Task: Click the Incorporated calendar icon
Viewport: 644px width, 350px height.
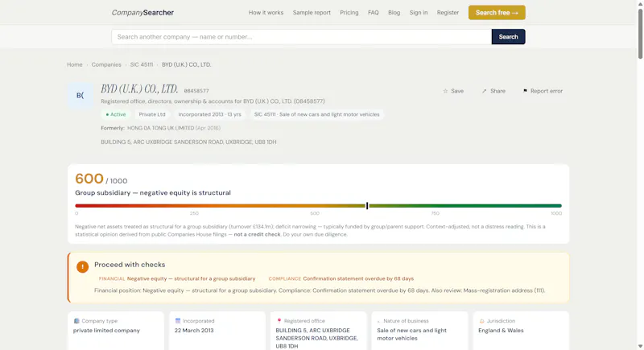Action: (x=178, y=321)
